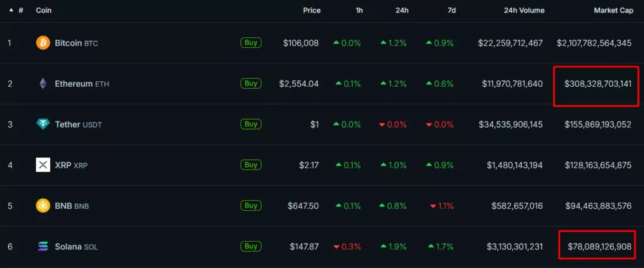This screenshot has height=268, width=644.
Task: Buy BNB using its Buy button
Action: click(251, 206)
